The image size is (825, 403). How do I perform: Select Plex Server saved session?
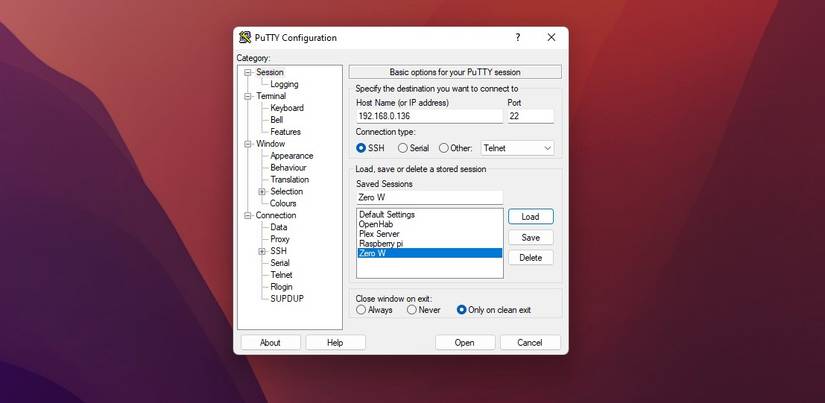429,234
